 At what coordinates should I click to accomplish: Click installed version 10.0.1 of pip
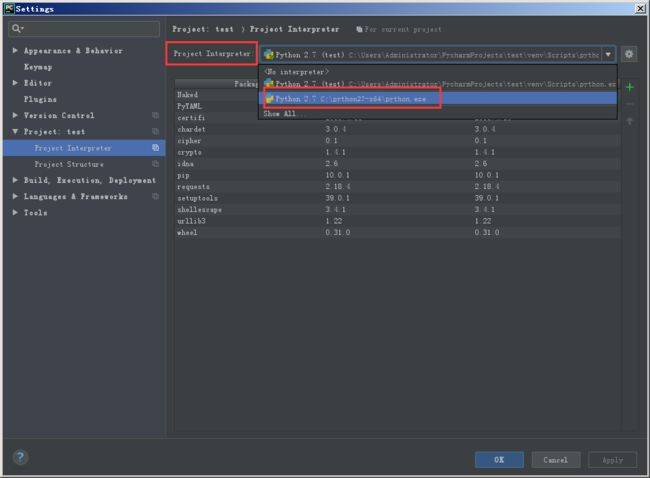click(x=337, y=175)
